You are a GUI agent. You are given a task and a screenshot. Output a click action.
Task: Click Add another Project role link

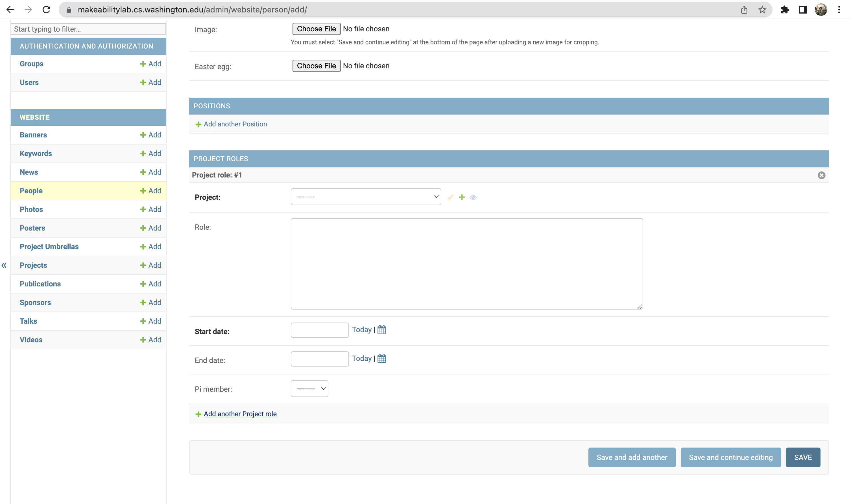(x=240, y=414)
